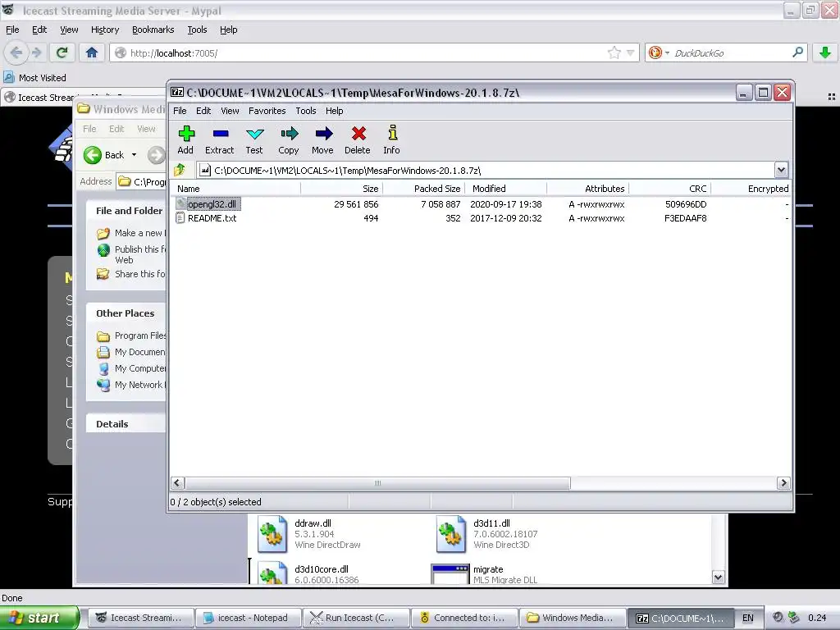Open the Windows Start button
This screenshot has width=840, height=630.
coord(39,618)
